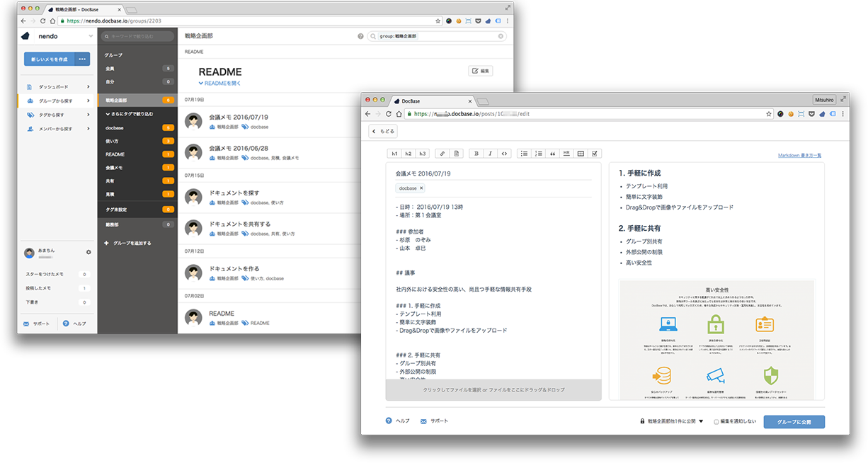This screenshot has height=463, width=868.
Task: Insert a bulleted list in the editor
Action: pos(524,153)
